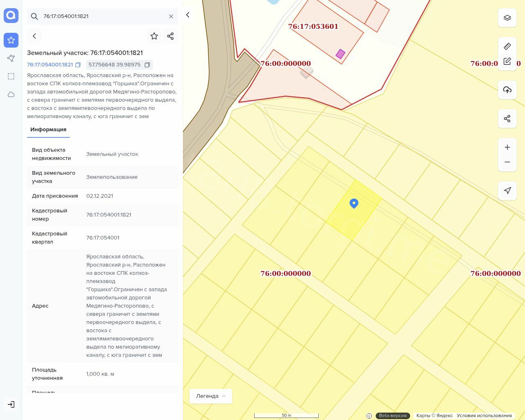This screenshot has height=420, width=525.
Task: Expand the Легенда panel
Action: pos(211,396)
